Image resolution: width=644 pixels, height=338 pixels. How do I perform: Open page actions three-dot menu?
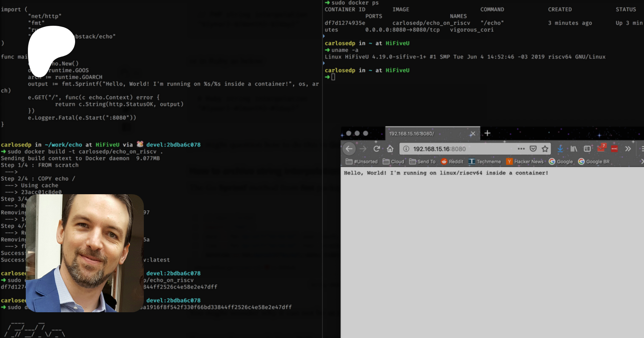coord(521,149)
